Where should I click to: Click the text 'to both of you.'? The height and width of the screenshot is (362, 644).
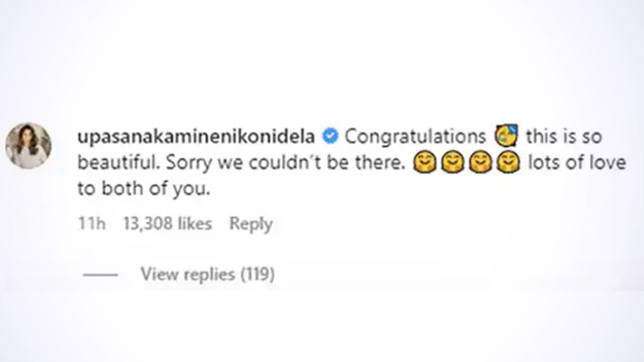tap(142, 190)
